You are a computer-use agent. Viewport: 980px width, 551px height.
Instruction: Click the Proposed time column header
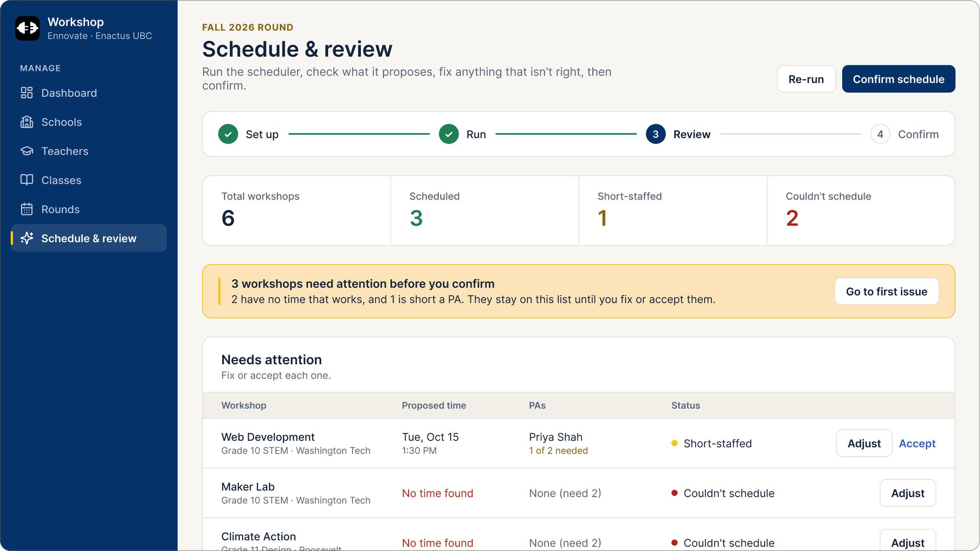pos(434,405)
